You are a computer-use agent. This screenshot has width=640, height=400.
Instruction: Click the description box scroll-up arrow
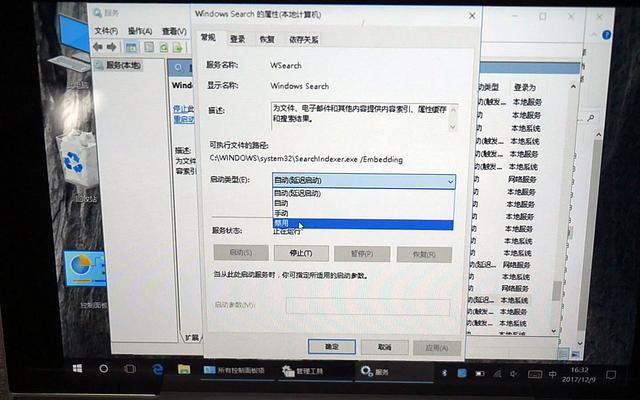click(453, 109)
